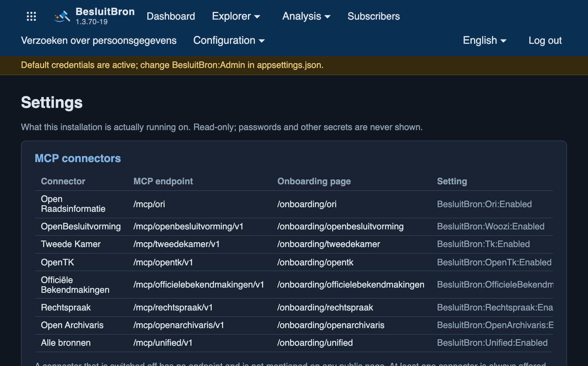This screenshot has width=588, height=366.
Task: Log out of the application
Action: (545, 40)
